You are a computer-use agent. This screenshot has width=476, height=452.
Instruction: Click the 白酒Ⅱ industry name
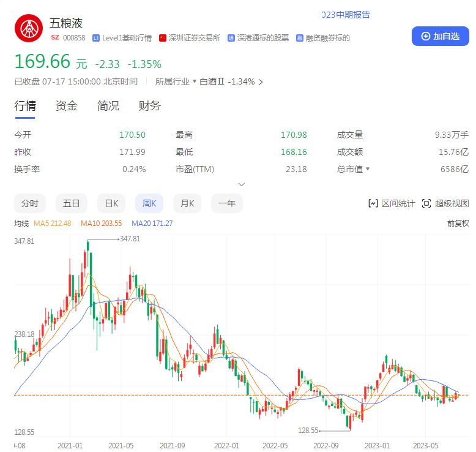pyautogui.click(x=212, y=82)
